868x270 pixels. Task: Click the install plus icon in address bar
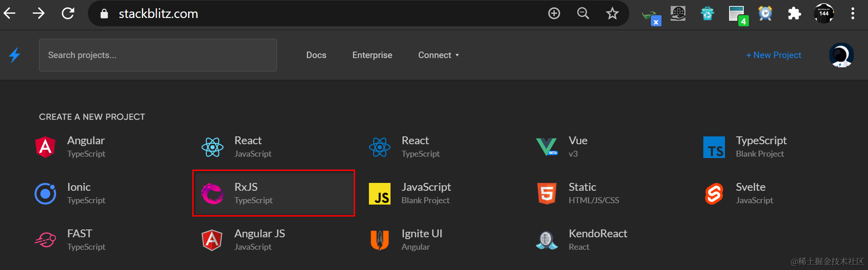554,13
